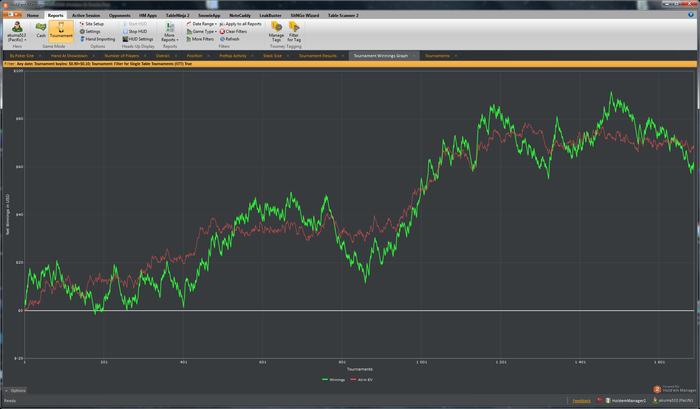Screen dimensions: 700x409
Task: Open the SitNGo Wizard ribbon tab
Action: coord(305,15)
